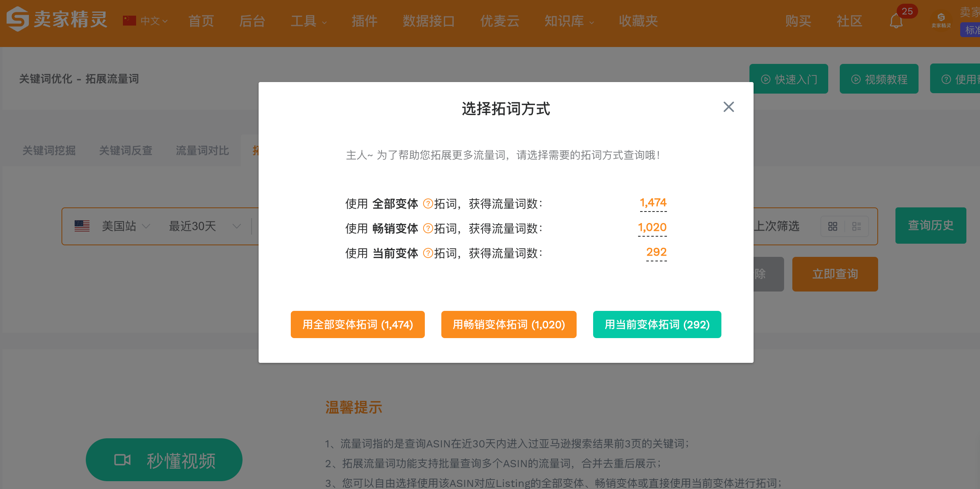Click the US flag icon

point(82,226)
